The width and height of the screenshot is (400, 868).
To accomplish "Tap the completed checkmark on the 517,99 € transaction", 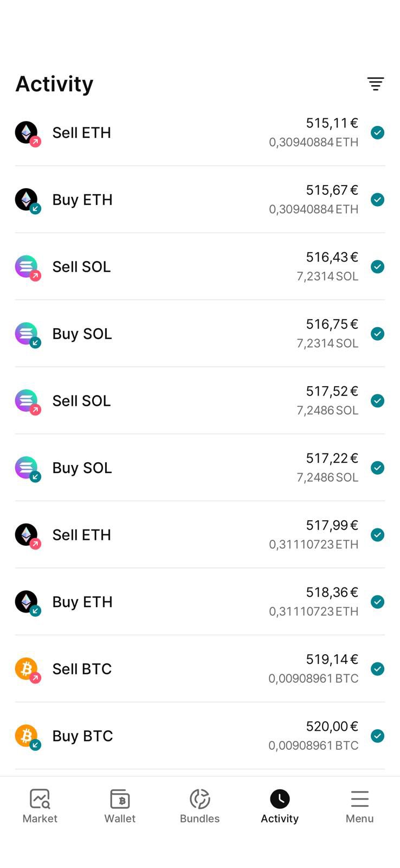I will [x=378, y=535].
